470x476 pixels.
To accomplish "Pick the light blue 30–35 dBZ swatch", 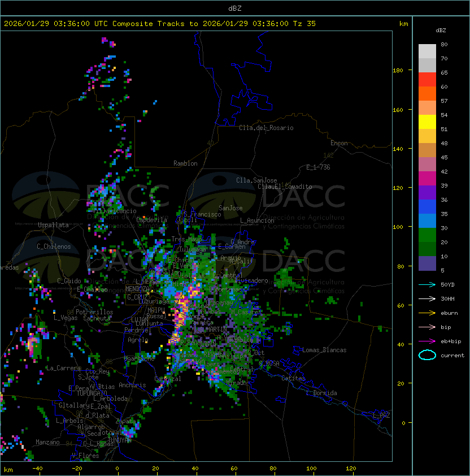I will pos(427,220).
